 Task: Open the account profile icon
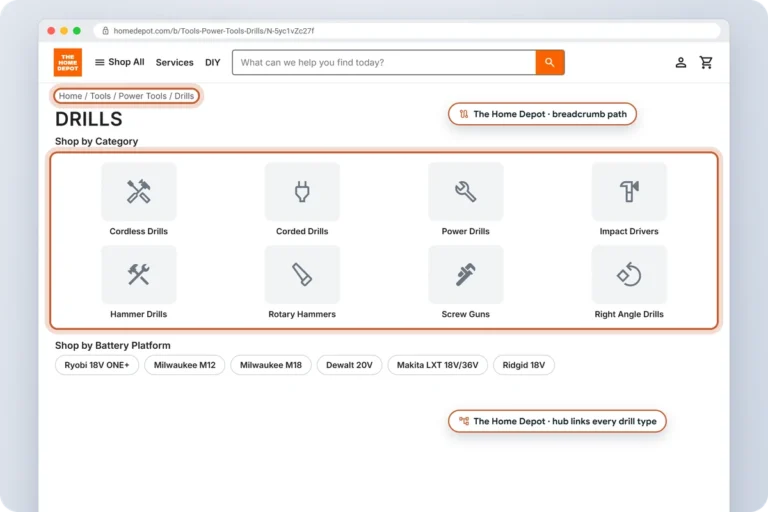click(x=681, y=62)
